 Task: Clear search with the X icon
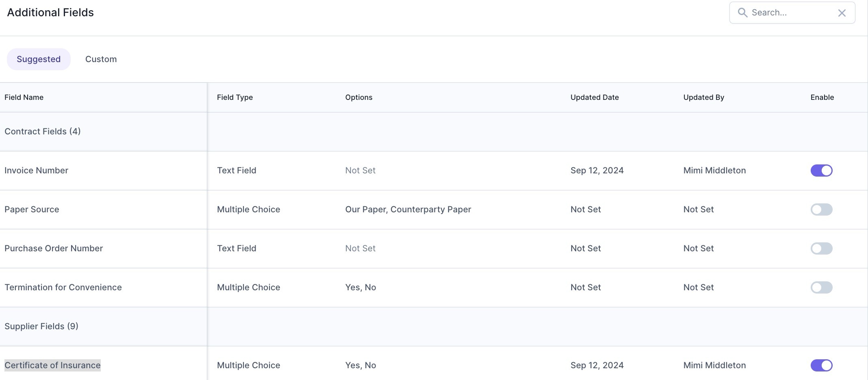842,13
